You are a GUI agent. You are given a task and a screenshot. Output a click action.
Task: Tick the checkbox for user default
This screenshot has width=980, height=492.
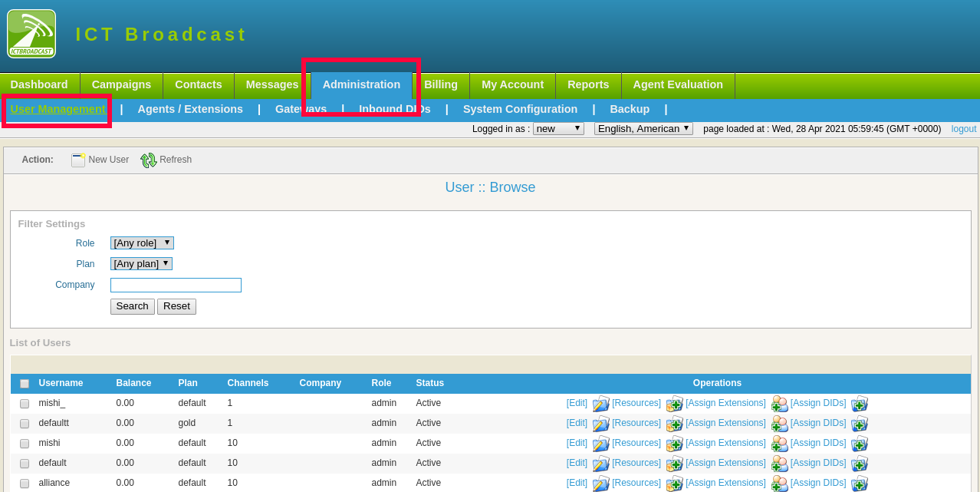coord(25,464)
